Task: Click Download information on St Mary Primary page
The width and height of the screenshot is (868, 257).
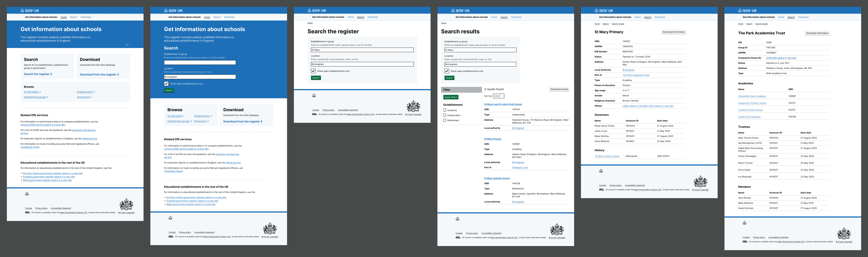Action: click(674, 32)
